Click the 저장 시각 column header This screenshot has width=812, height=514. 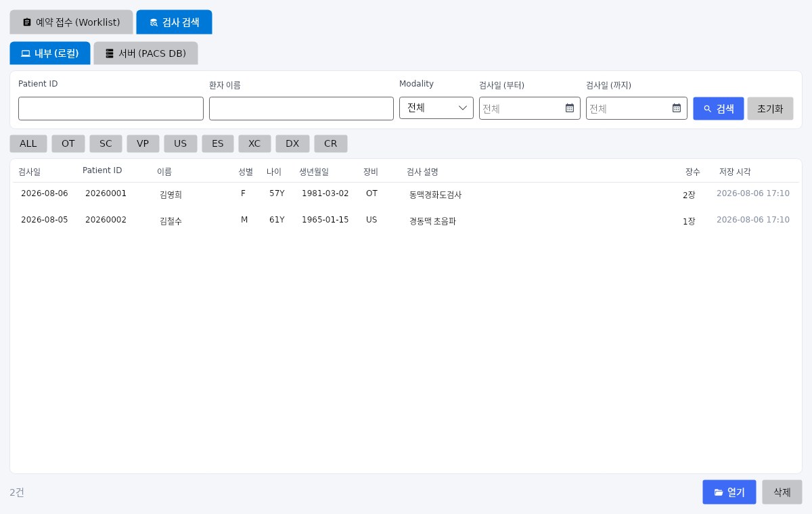click(735, 172)
